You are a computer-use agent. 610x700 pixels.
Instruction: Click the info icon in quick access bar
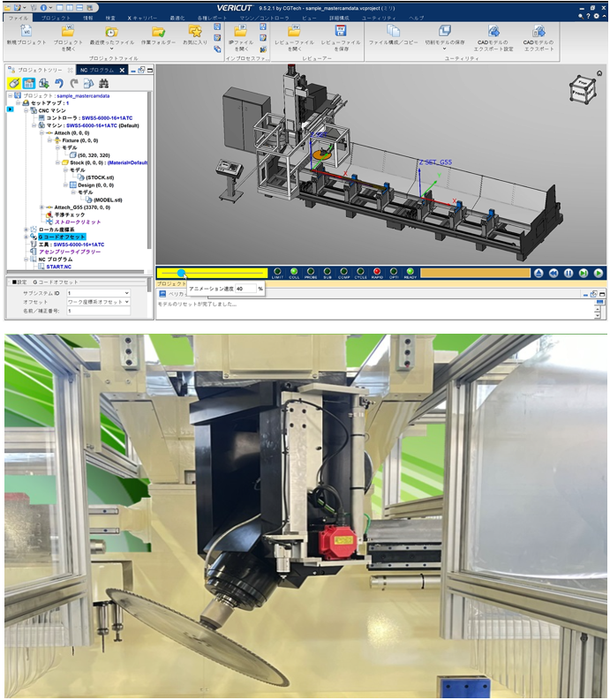click(43, 8)
